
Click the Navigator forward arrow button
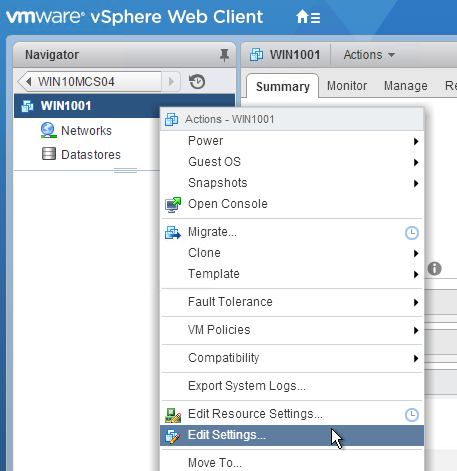coord(171,82)
